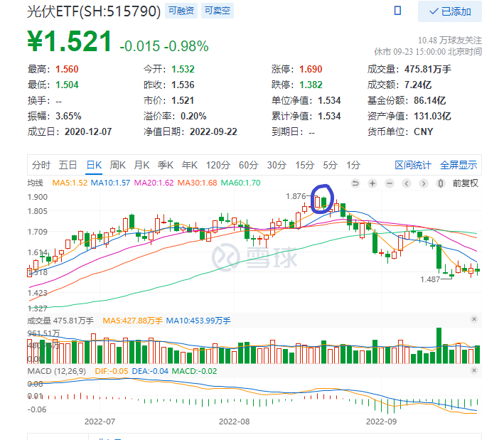Screen dimensions: 504x440
Task: Switch to the 5分 chart tab
Action: [x=330, y=165]
